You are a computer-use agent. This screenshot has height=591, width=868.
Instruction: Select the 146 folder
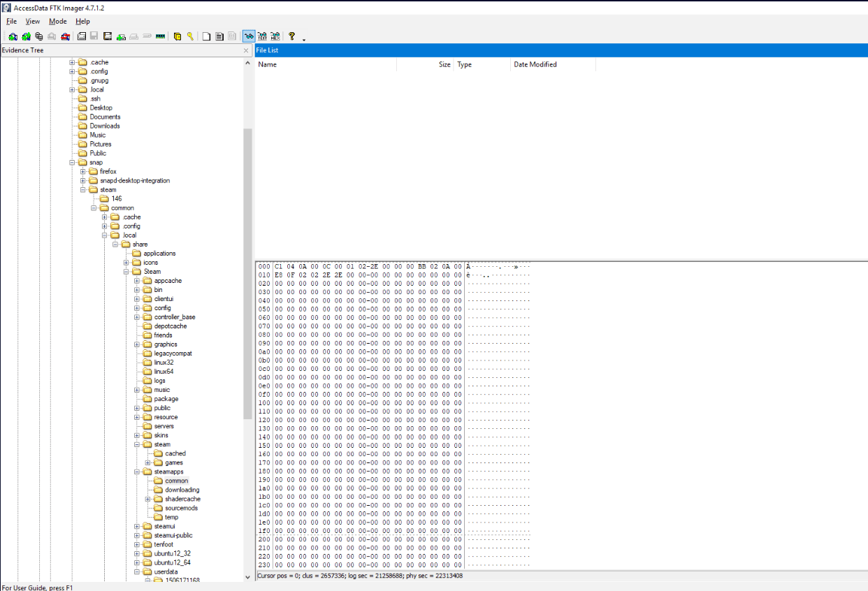116,198
